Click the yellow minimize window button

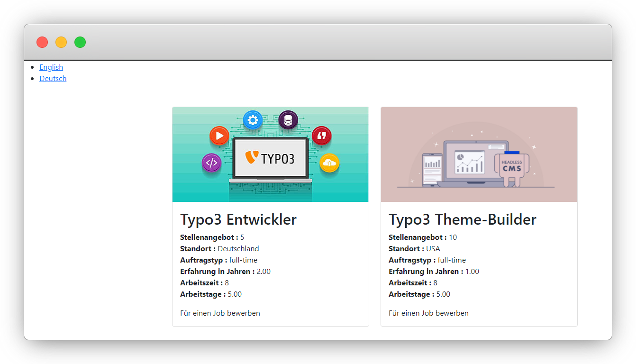(x=61, y=42)
